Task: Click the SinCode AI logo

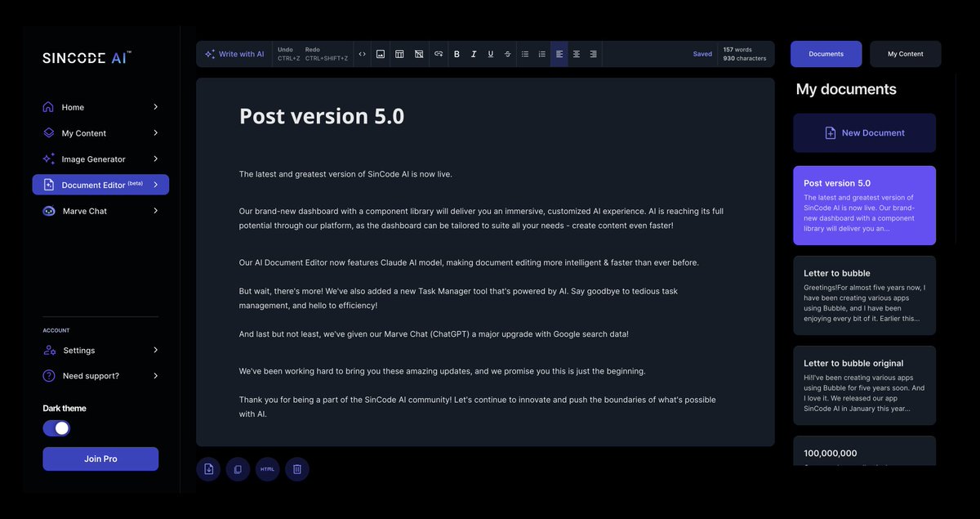Action: point(87,57)
